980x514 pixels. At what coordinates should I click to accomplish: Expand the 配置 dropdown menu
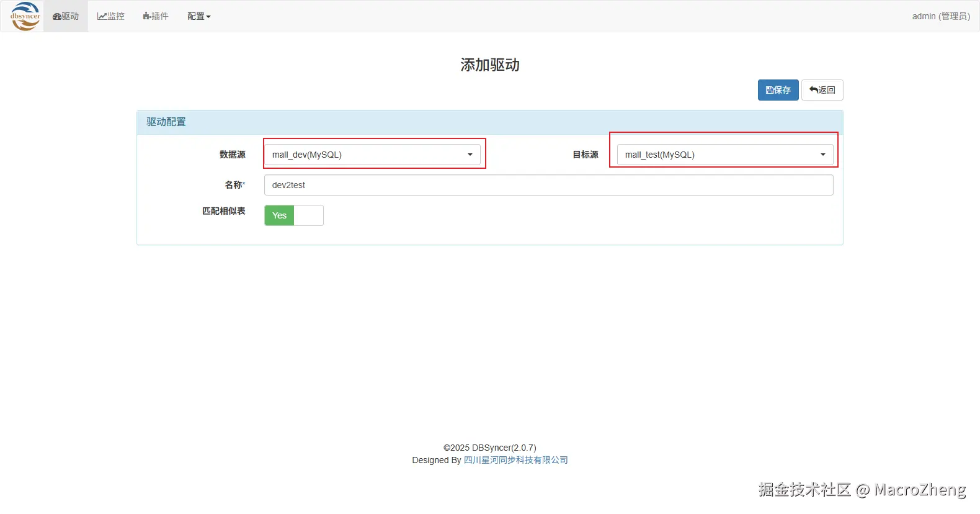[199, 16]
